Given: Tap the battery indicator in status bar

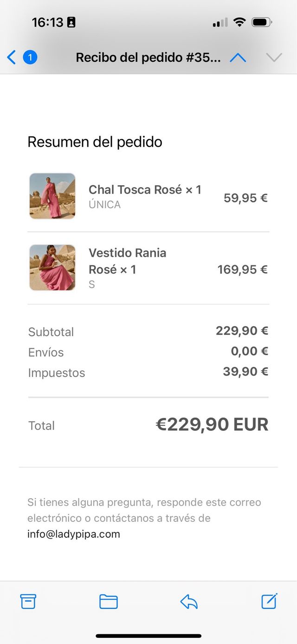Looking at the screenshot, I should tap(262, 22).
